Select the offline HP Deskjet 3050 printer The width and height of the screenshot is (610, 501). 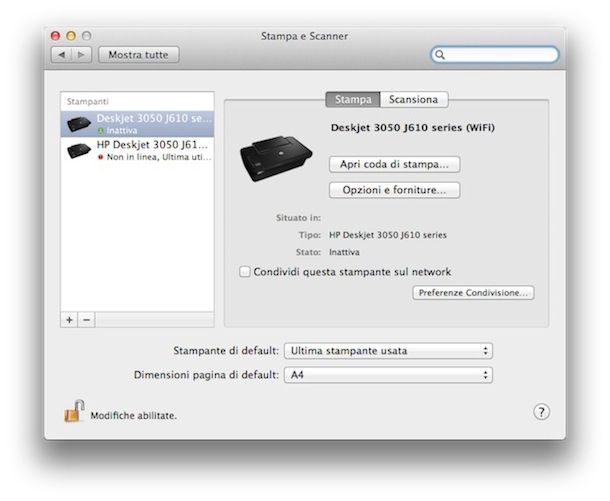click(137, 150)
